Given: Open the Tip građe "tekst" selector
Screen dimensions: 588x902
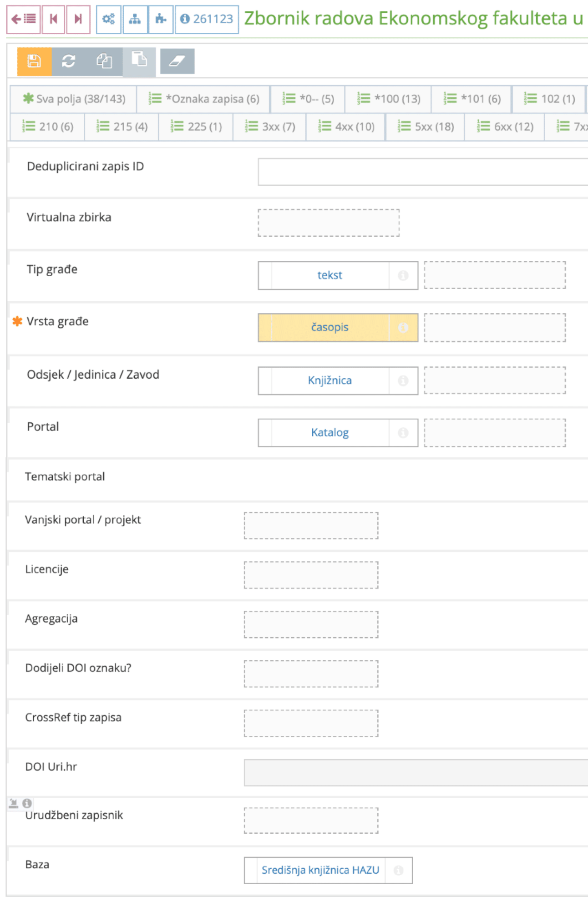Looking at the screenshot, I should coord(330,275).
